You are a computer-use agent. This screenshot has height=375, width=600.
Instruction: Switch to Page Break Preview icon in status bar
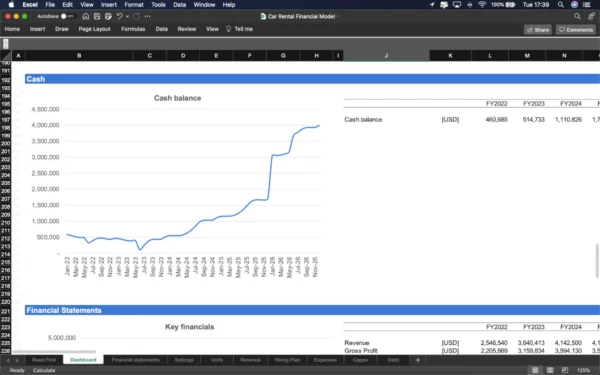click(565, 370)
